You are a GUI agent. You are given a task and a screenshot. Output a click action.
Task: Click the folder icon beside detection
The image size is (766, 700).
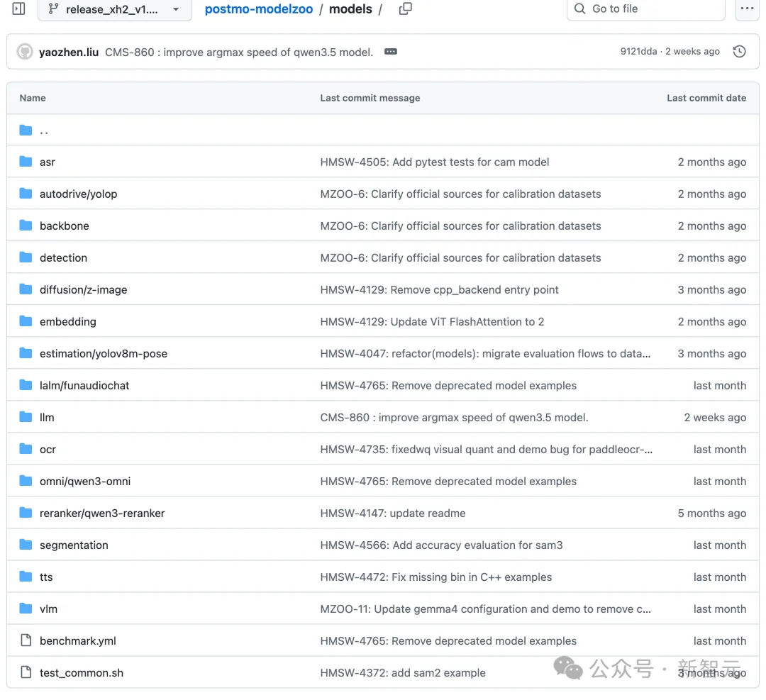tap(26, 257)
